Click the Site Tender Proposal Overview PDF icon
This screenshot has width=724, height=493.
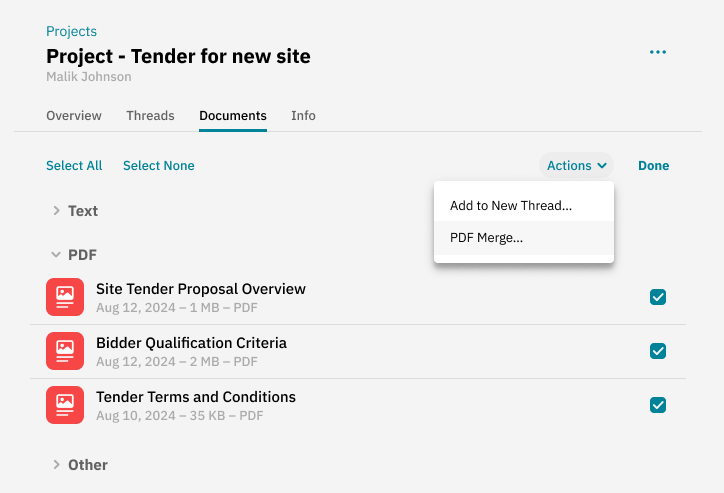(x=65, y=297)
